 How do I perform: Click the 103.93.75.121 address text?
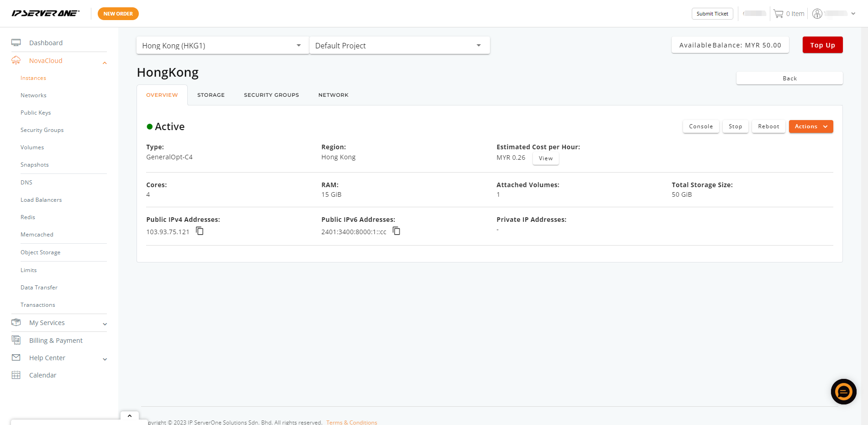point(168,232)
